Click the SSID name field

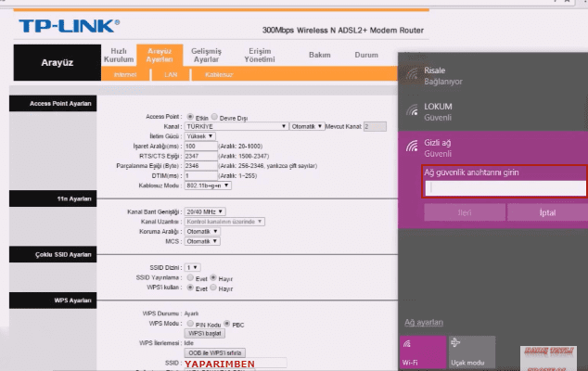[236, 364]
